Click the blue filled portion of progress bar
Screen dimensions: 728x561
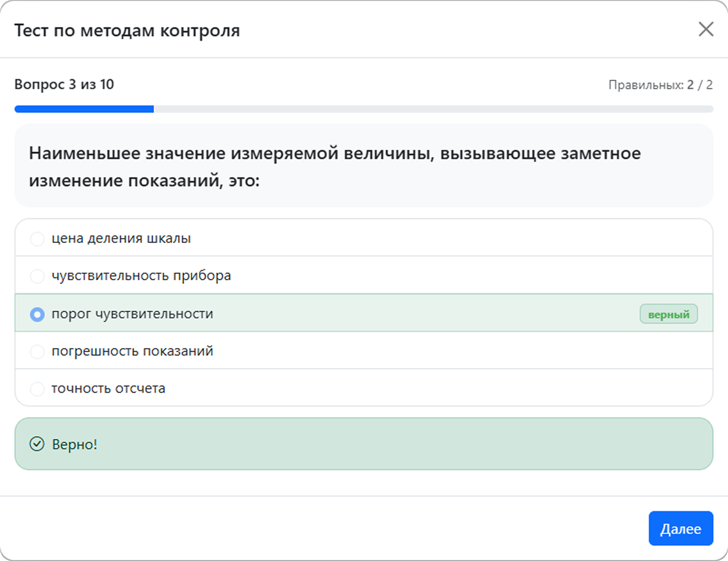(x=83, y=109)
